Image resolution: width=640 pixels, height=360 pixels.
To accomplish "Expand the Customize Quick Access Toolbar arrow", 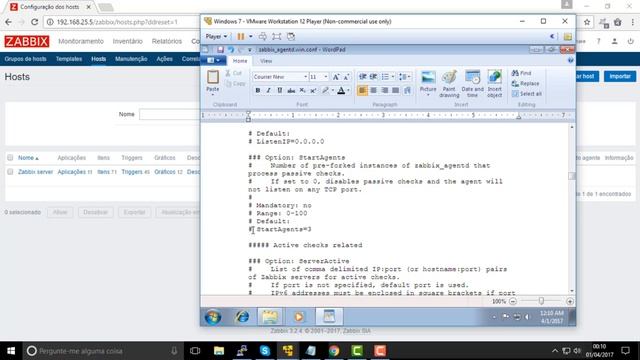I will [x=249, y=50].
